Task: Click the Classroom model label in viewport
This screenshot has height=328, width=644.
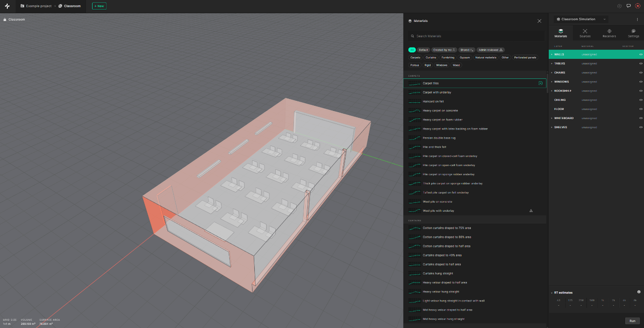Action: pos(14,20)
